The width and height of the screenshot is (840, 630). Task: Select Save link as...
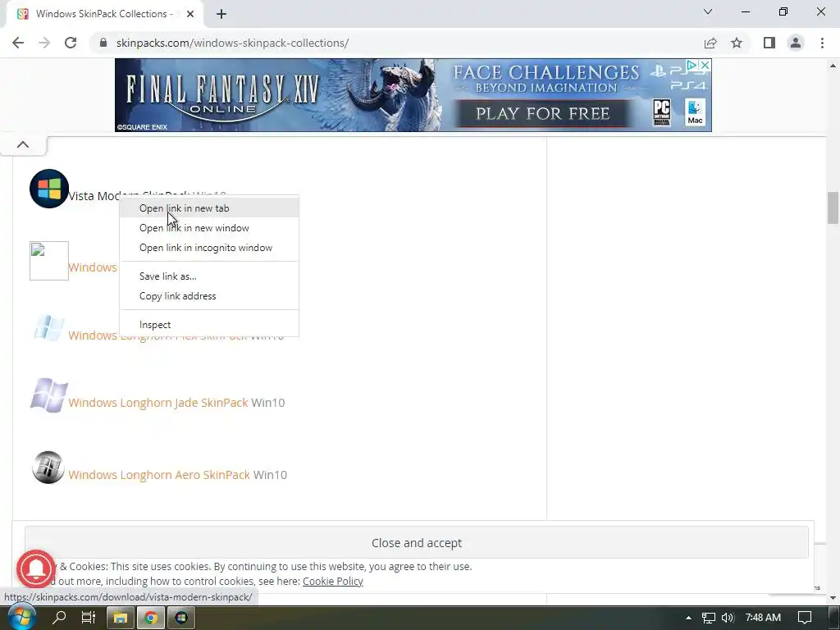pos(209,276)
